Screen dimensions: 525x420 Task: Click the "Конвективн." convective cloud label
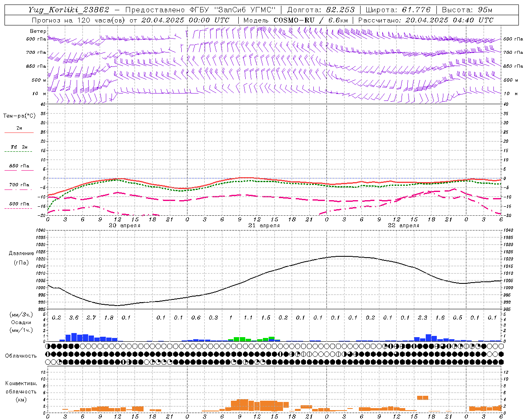tap(21, 383)
